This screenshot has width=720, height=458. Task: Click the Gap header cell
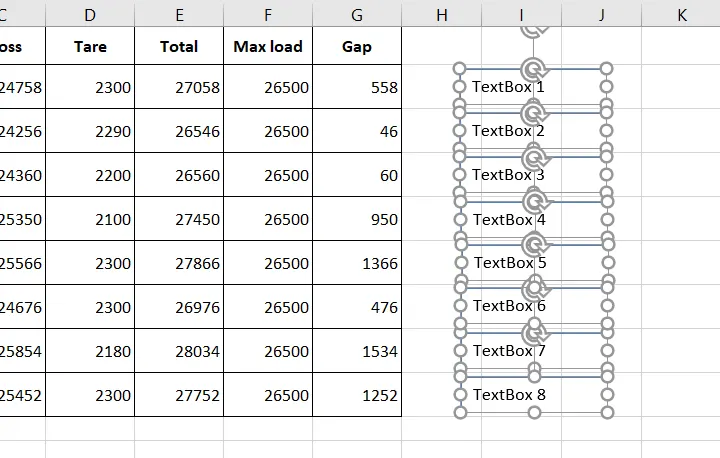(357, 47)
